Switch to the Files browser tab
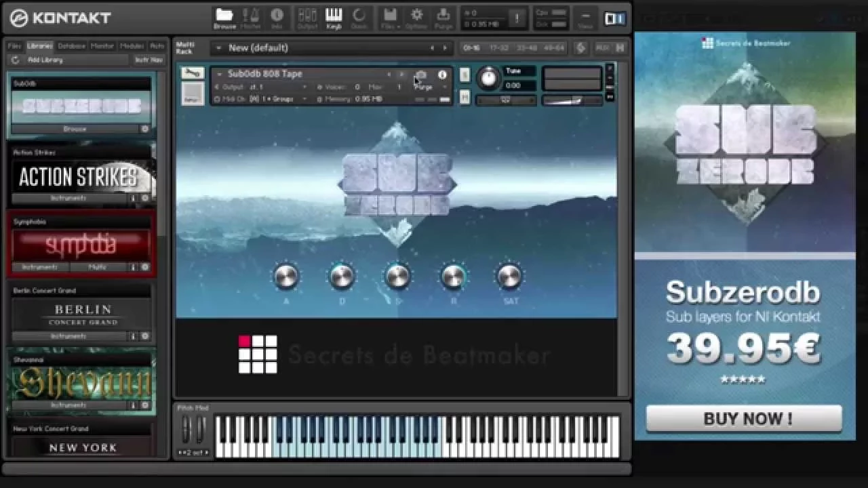The height and width of the screenshot is (488, 868). 15,46
